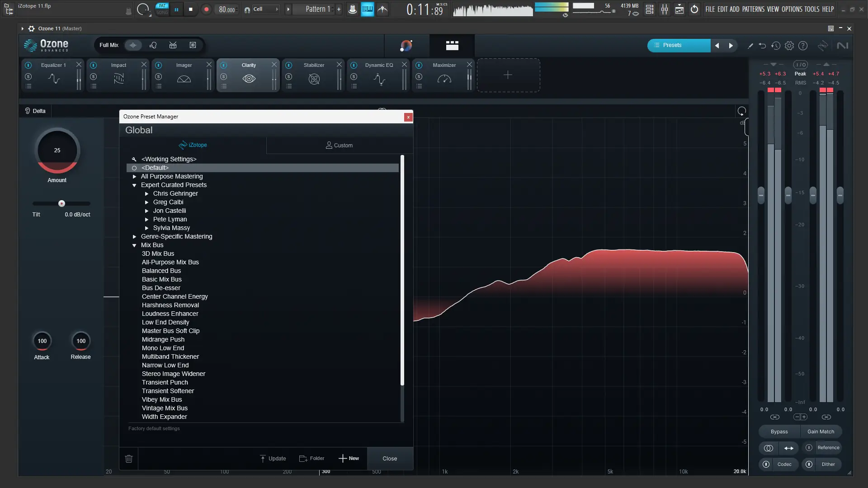Expand the All Purpose Mastering folder
This screenshot has height=488, width=868.
click(134, 177)
